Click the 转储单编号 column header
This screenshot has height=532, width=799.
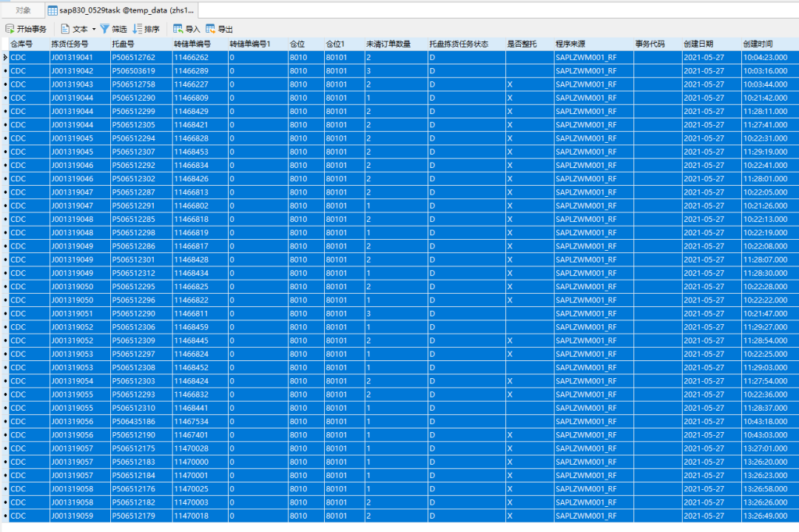tap(200, 44)
